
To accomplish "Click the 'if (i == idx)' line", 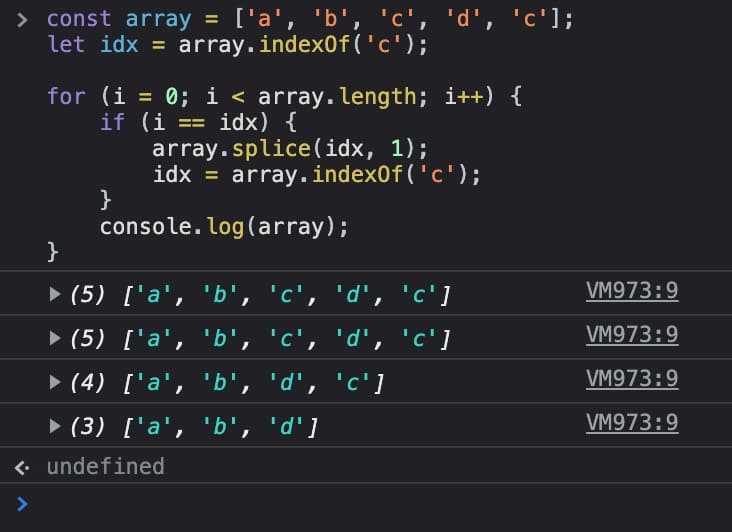I will (x=198, y=122).
